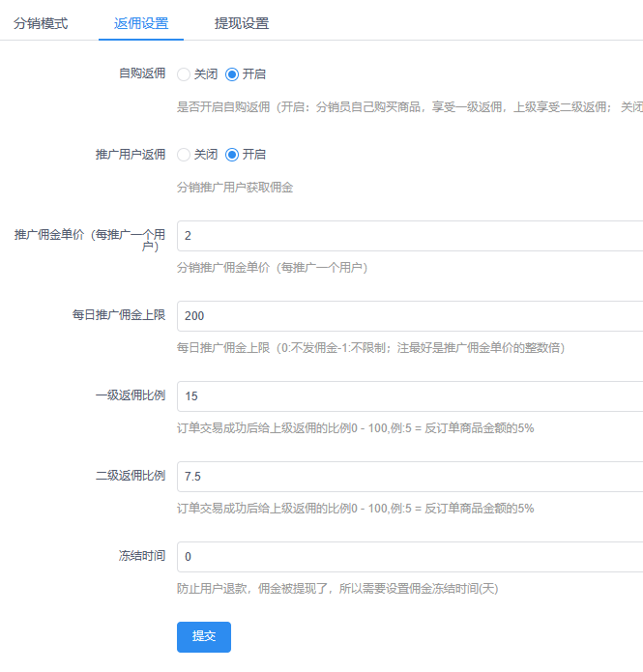Click the 每日推广佣金上限 label
The width and height of the screenshot is (643, 672).
[119, 315]
